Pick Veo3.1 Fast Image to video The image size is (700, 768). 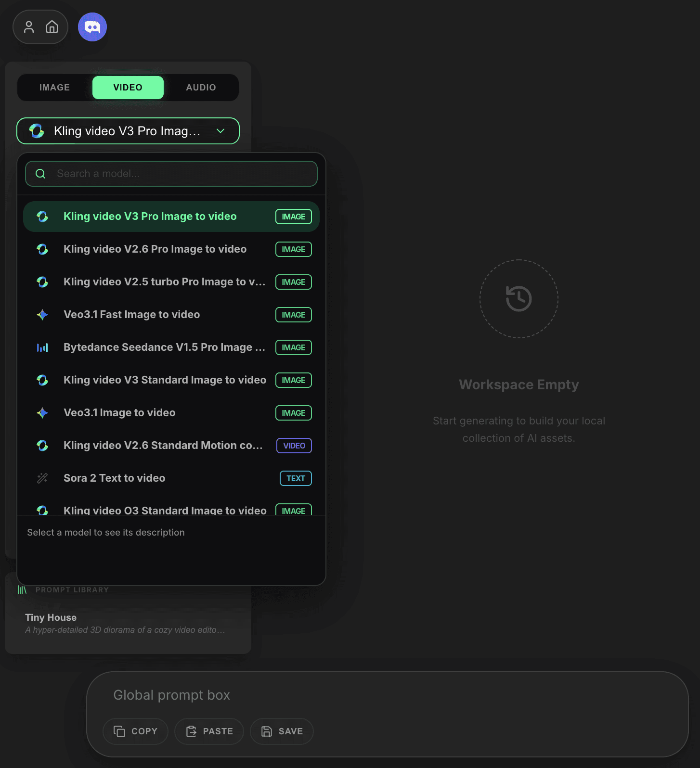tap(171, 315)
